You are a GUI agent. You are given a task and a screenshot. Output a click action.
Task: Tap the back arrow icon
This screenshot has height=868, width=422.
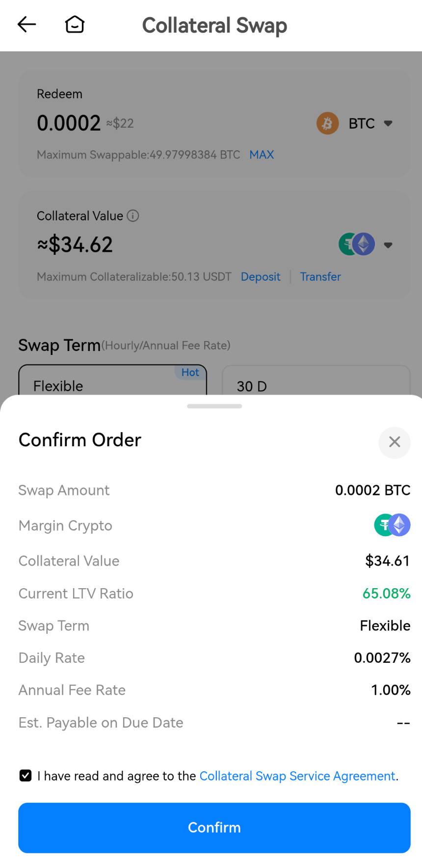tap(26, 24)
